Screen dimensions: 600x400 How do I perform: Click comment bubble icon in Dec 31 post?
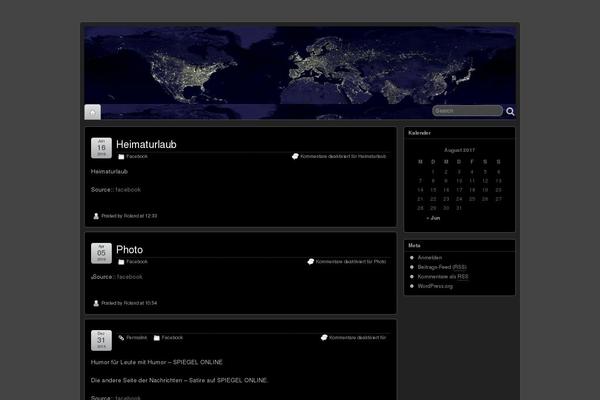324,337
